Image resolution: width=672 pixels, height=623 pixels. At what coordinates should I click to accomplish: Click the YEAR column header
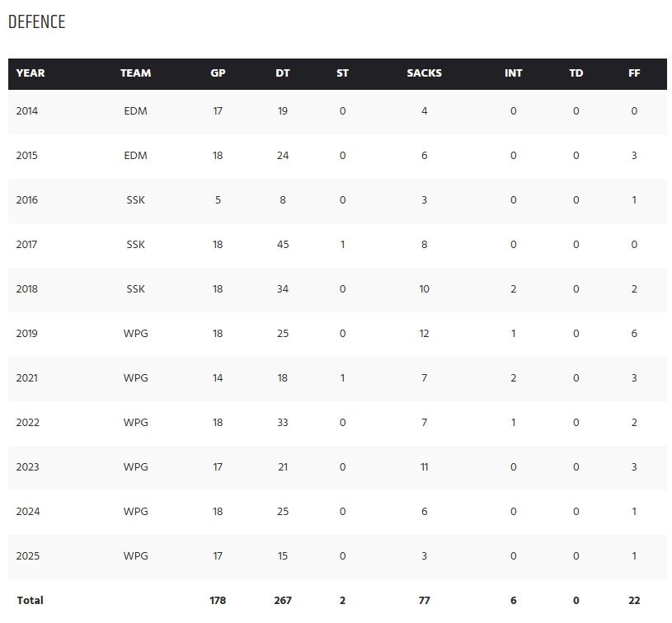click(31, 73)
